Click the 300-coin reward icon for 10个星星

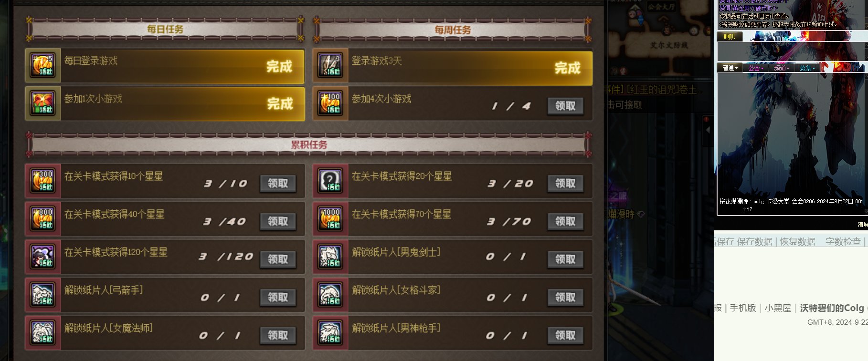coord(42,181)
